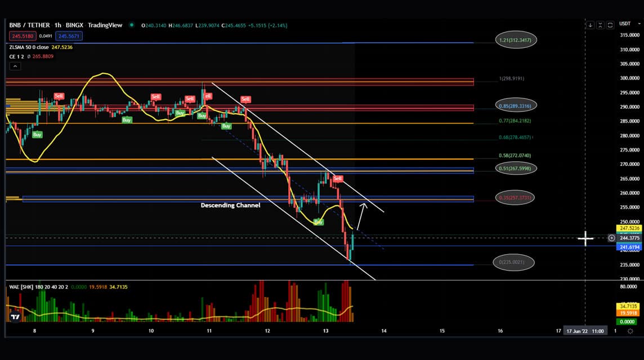Click the plus icon on price axis
Screen dimensions: 644x360
tap(611, 238)
